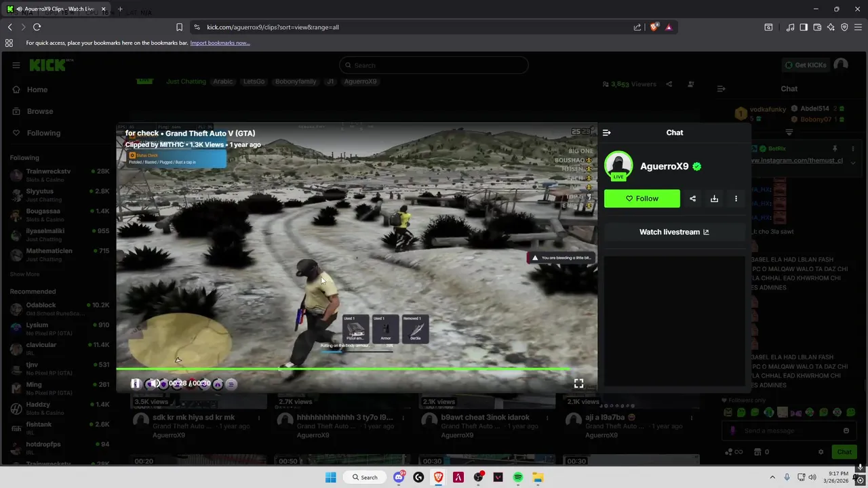
Task: Click the browser address bar URL
Action: point(273,27)
